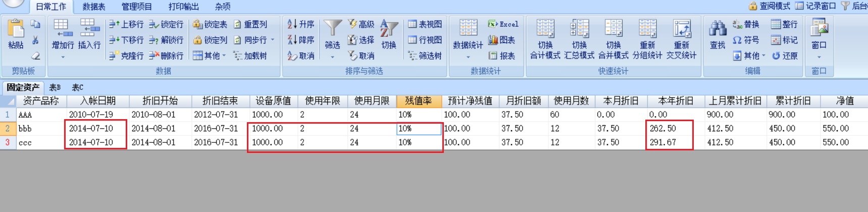
Task: Click 切换合并模式 merge mode
Action: click(614, 39)
